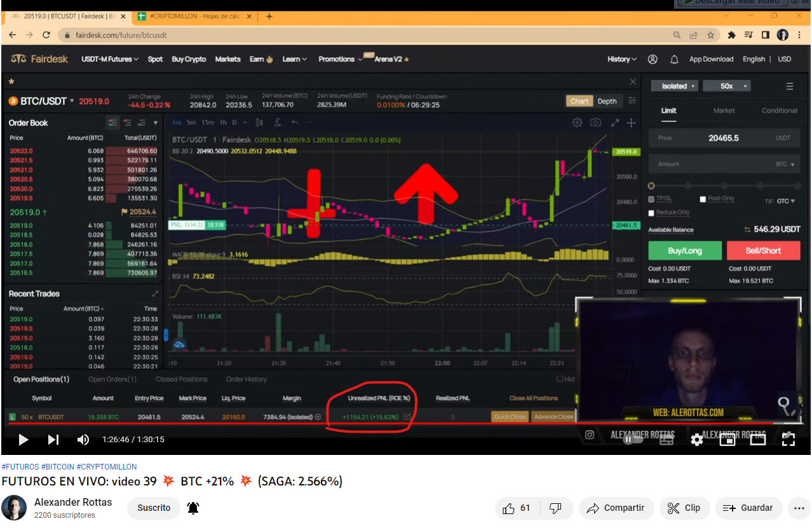Switch to the Market order tab
The image size is (812, 528).
(x=724, y=111)
